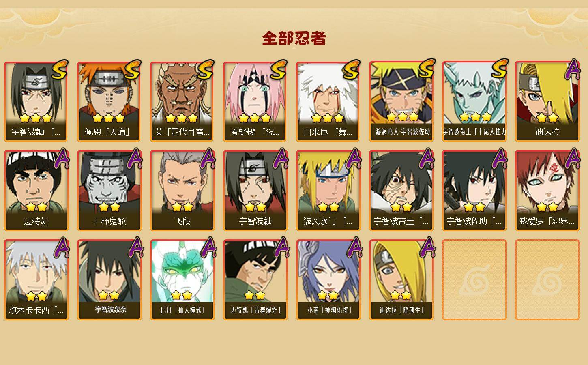Click the 干柿鬼鲛 character card
Viewport: 588px width, 365px height.
[x=109, y=191]
